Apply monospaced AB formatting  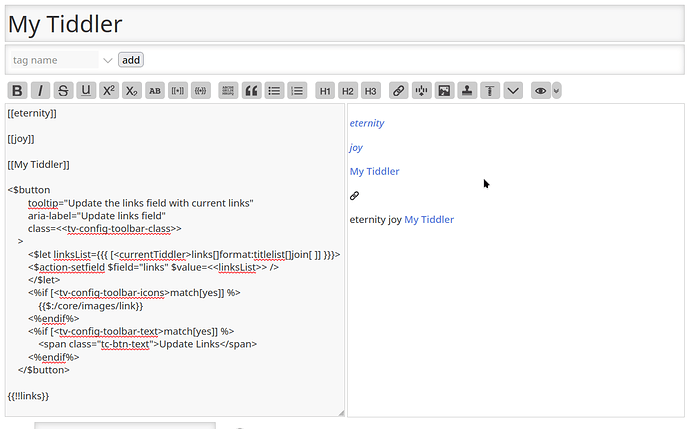pyautogui.click(x=154, y=91)
